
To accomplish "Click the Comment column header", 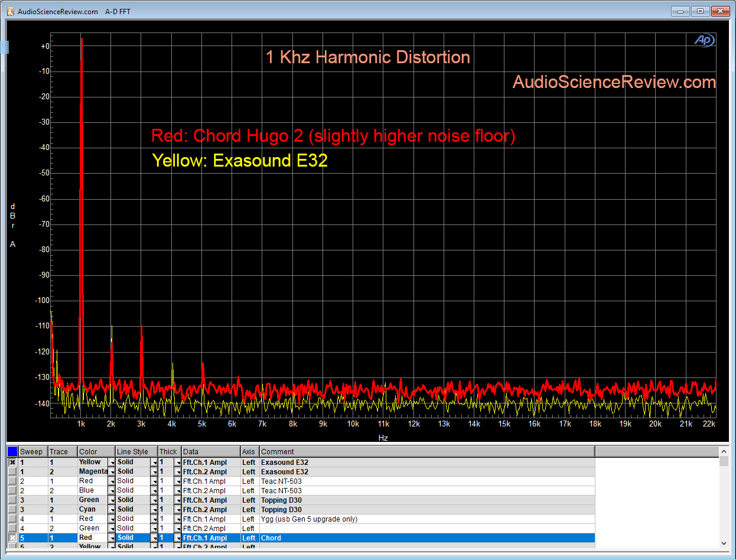I will (427, 452).
